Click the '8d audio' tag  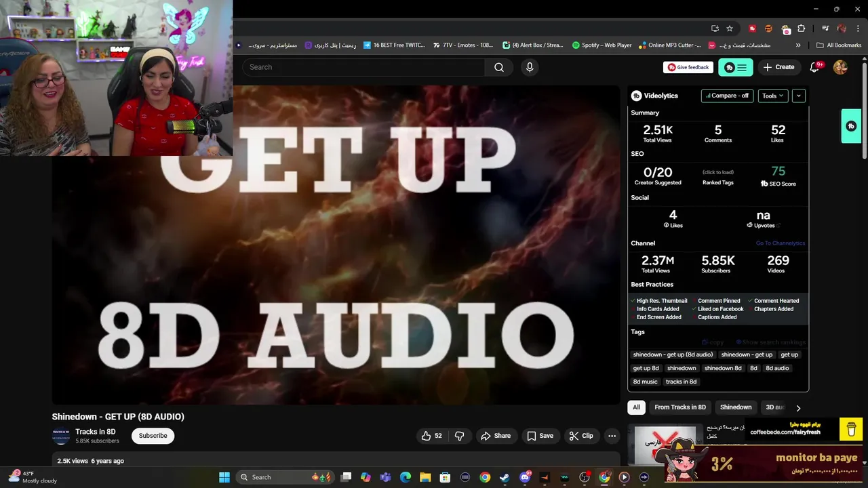(777, 368)
